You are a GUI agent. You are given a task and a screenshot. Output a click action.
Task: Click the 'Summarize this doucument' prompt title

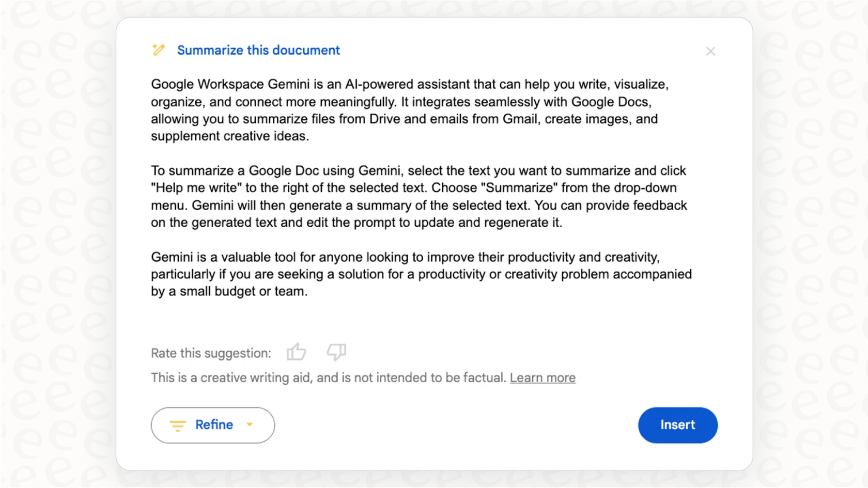click(258, 50)
